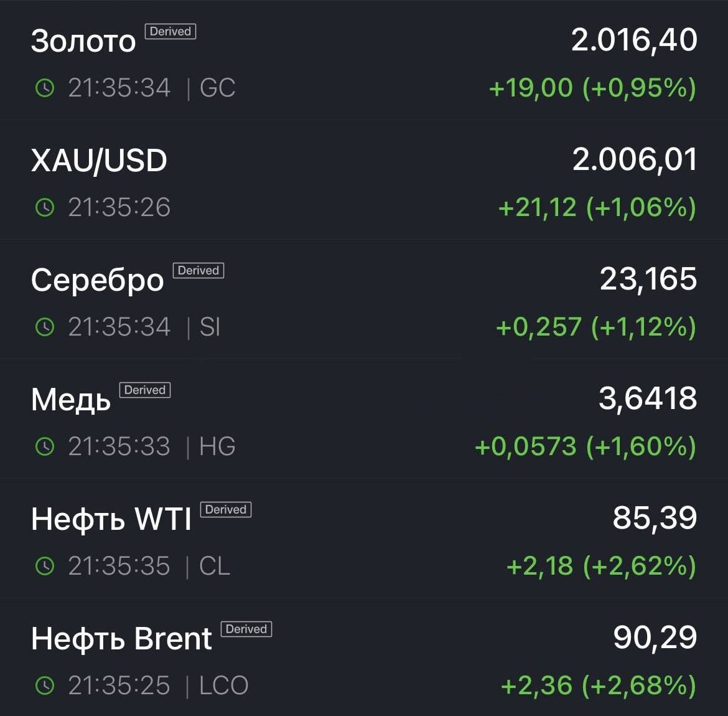Click the Derived badge next to Нефть WTI
The height and width of the screenshot is (716, 728).
226,509
